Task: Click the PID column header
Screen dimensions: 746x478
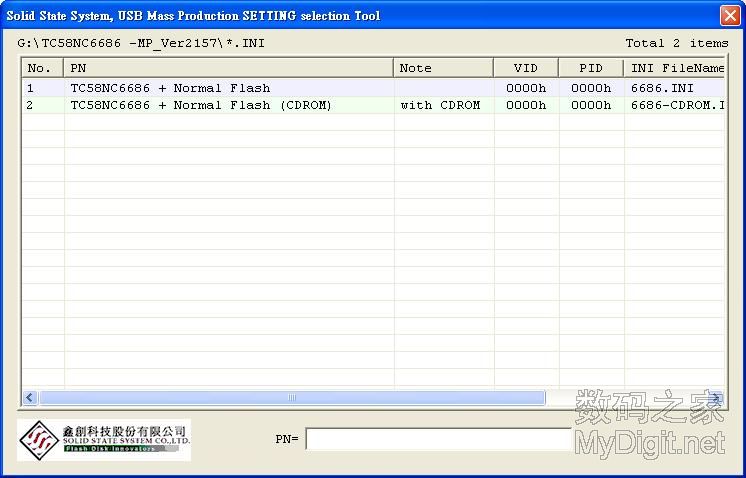Action: pos(591,68)
